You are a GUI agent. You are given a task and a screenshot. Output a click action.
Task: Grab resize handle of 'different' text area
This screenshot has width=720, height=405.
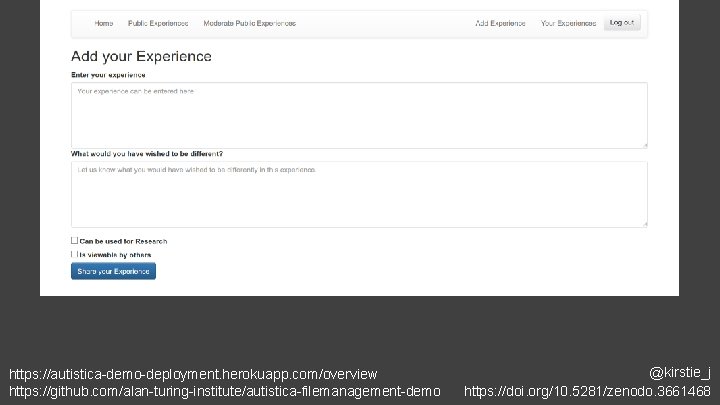coord(645,225)
